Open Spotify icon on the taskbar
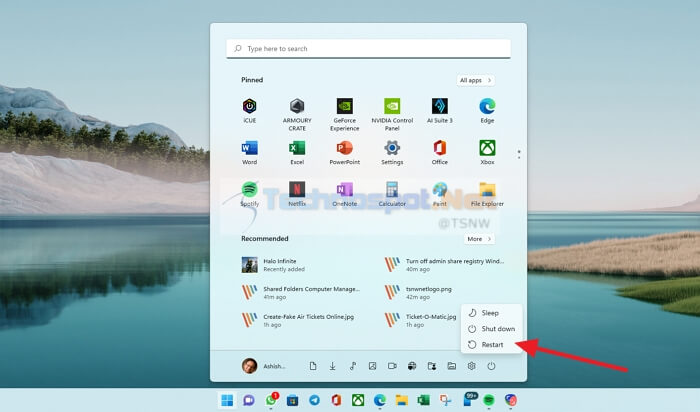Image resolution: width=700 pixels, height=412 pixels. [489, 400]
